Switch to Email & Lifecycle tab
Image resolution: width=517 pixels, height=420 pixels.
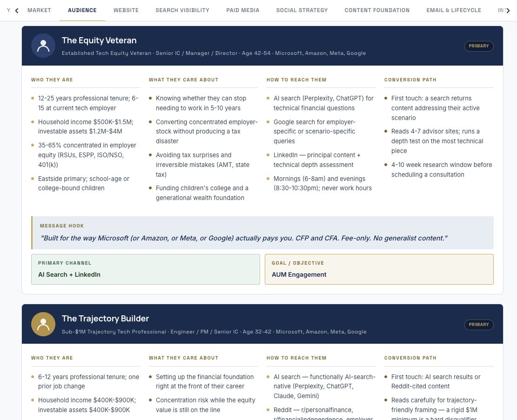454,10
